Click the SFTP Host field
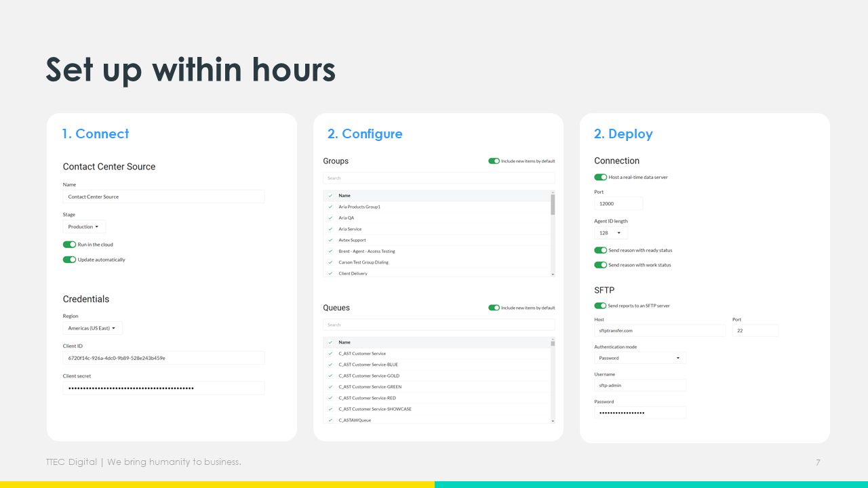868x488 pixels. click(x=659, y=331)
